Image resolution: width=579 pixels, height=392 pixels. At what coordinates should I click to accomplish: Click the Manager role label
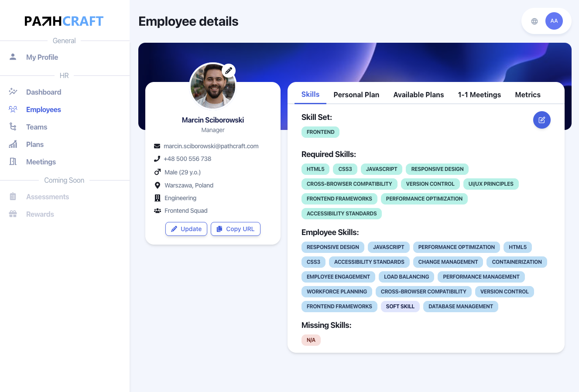click(213, 130)
